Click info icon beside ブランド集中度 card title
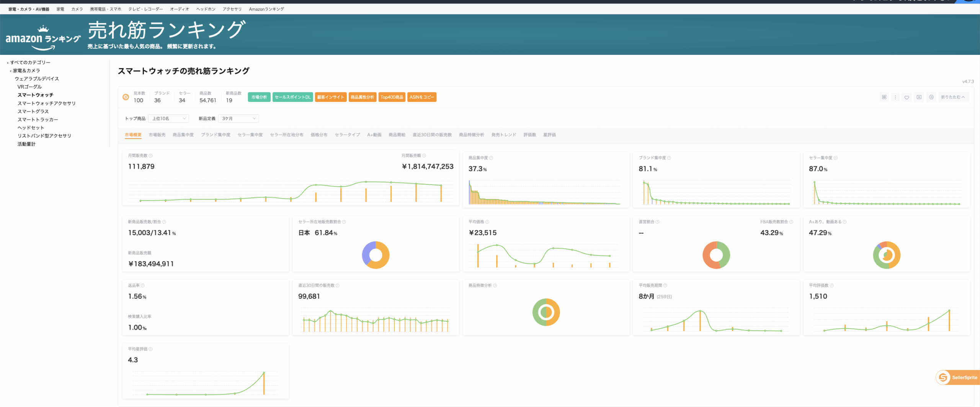The image size is (980, 407). point(669,158)
